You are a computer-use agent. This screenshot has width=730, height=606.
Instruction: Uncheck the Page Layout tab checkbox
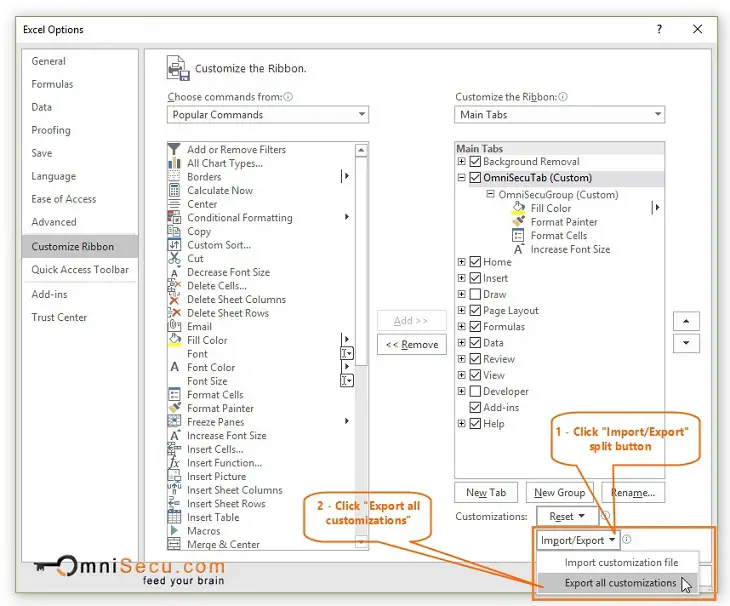[475, 310]
